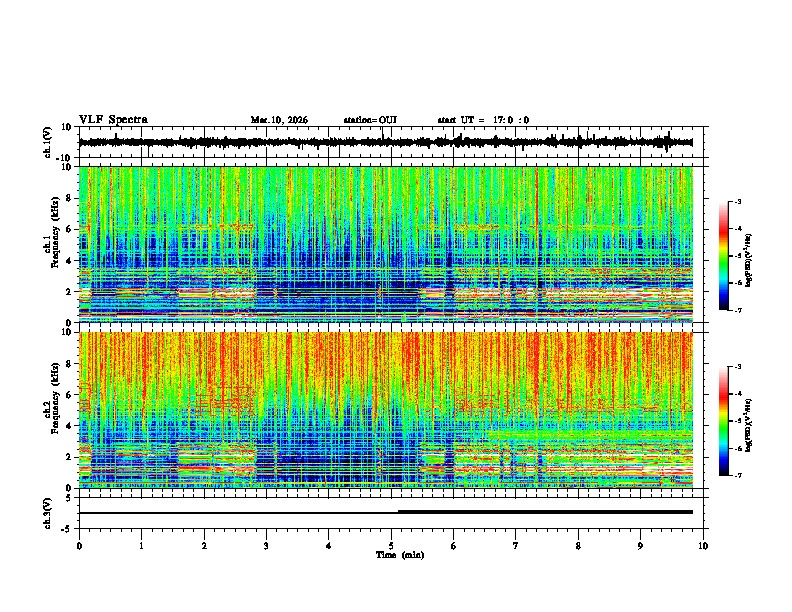The image size is (792, 612).
Task: Click the ch.1 spectrogram color bar
Action: pyautogui.click(x=723, y=256)
